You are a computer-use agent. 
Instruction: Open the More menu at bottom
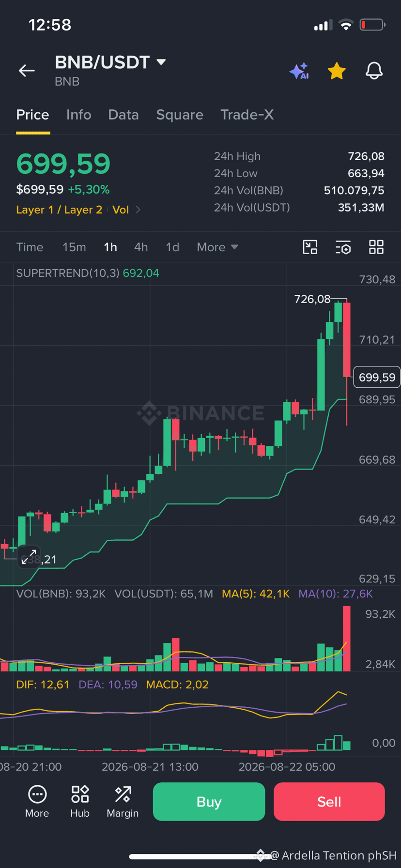point(37,802)
